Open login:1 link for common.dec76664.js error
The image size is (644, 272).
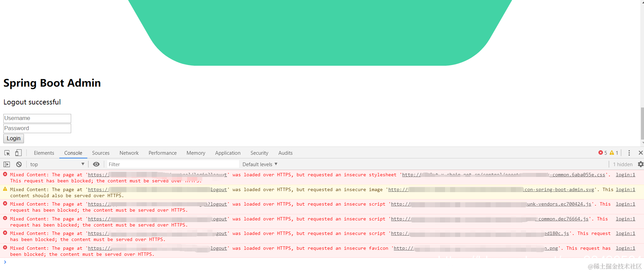point(625,219)
